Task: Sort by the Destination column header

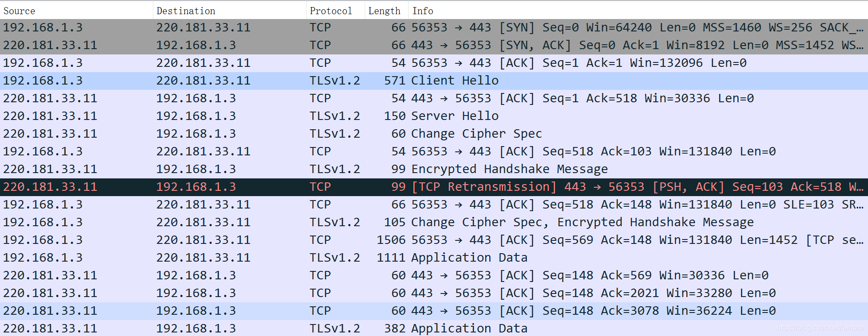Action: [230, 11]
